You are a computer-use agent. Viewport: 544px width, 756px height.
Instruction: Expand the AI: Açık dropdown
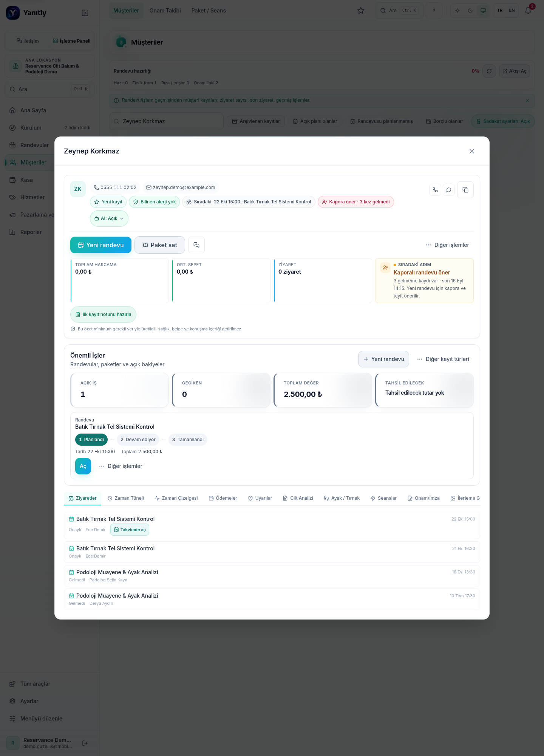coord(109,218)
